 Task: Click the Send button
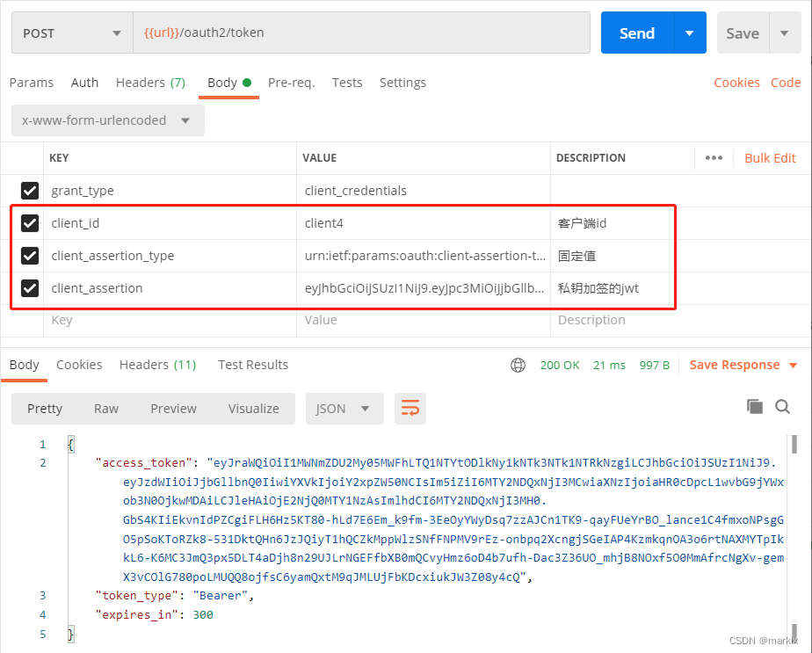635,33
